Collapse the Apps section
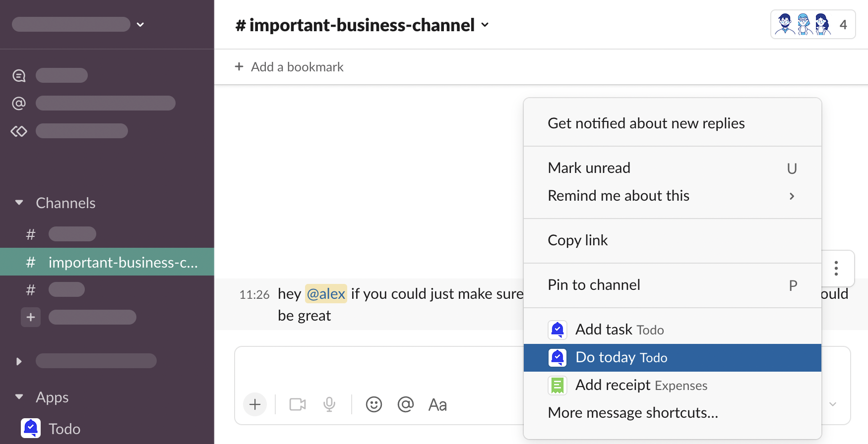868x444 pixels. (x=19, y=397)
